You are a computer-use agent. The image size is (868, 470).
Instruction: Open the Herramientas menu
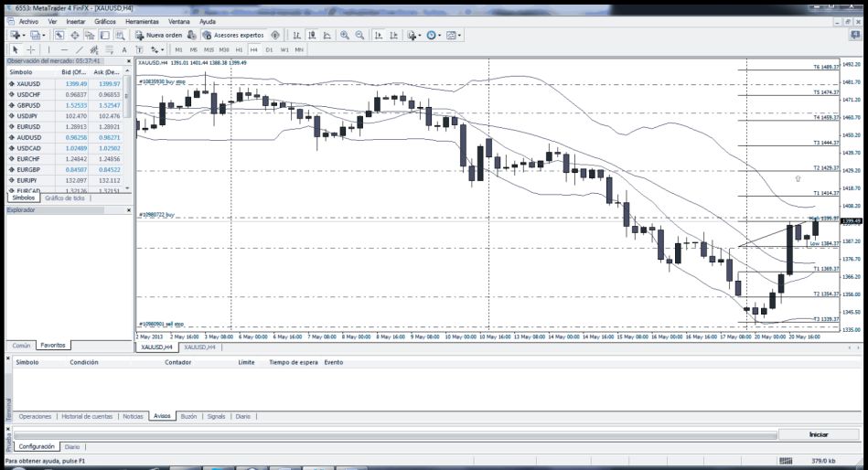pyautogui.click(x=142, y=20)
